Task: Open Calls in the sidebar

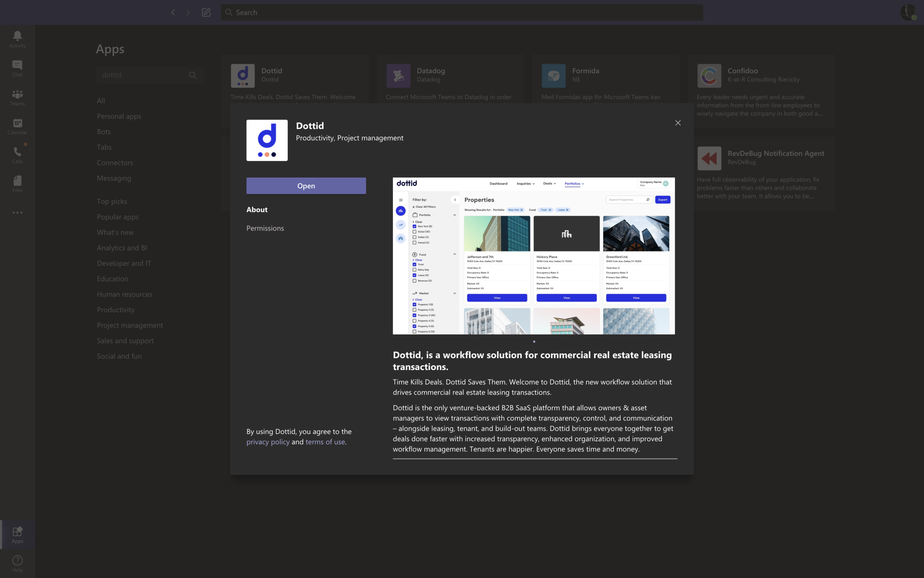Action: 17,155
